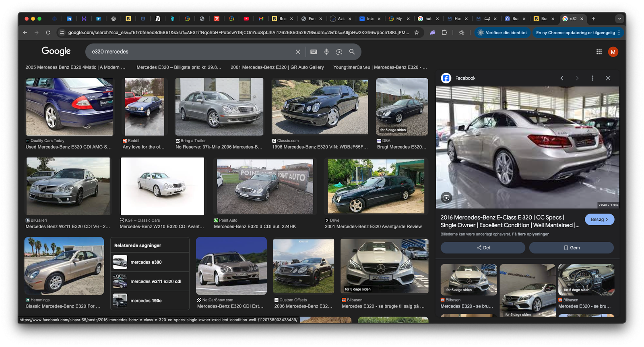The width and height of the screenshot is (644, 347).
Task: Search inside the image with the lens overlay
Action: (x=446, y=197)
